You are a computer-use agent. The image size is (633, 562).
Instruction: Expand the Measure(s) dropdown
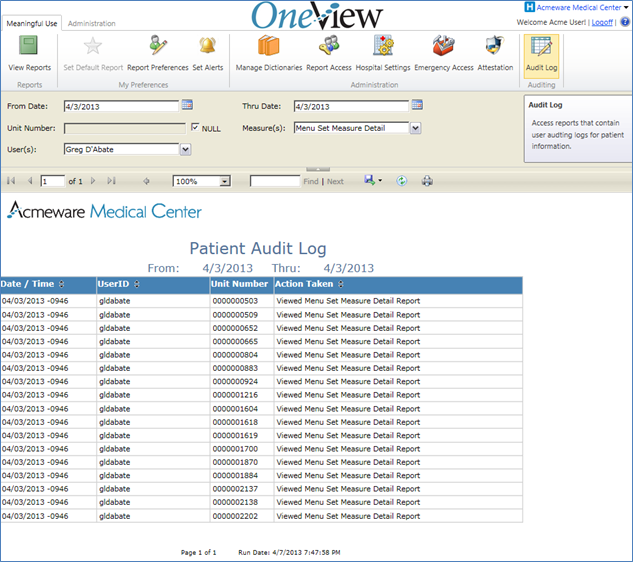tap(415, 128)
